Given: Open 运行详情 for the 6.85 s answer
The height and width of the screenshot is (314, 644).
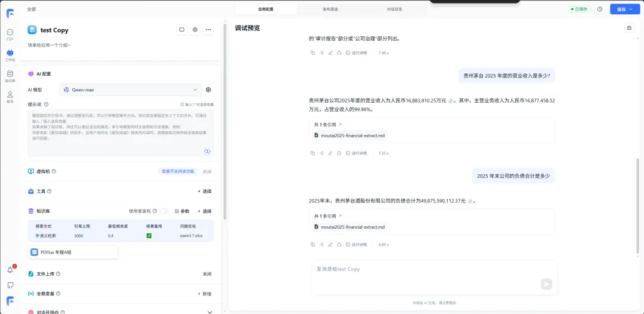Looking at the screenshot, I should pyautogui.click(x=357, y=245).
